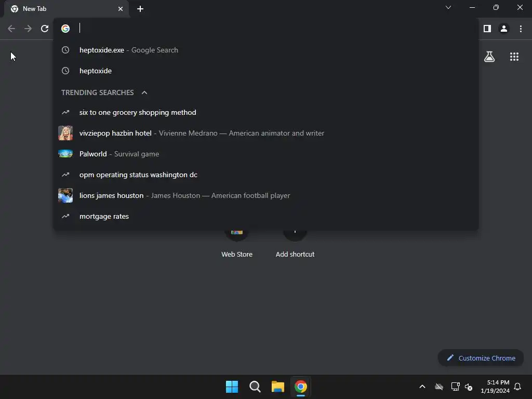This screenshot has height=399, width=532.
Task: Select heptoxide.exe Google Search suggestion
Action: (x=266, y=50)
